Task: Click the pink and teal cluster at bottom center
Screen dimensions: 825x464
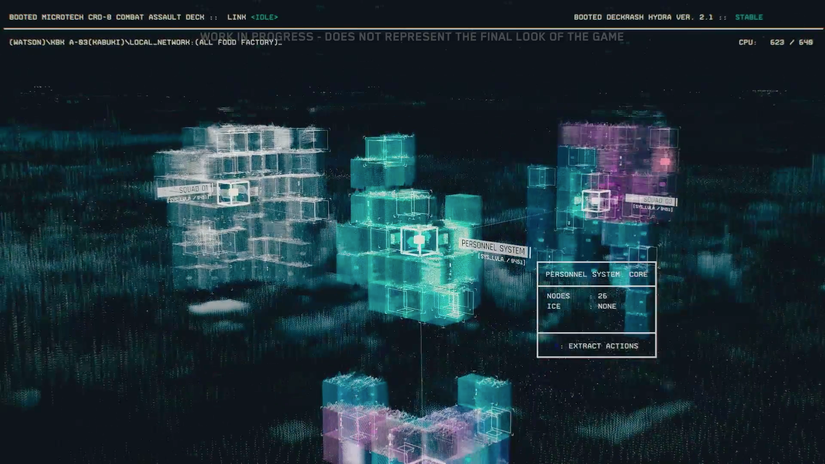Action: (x=417, y=419)
